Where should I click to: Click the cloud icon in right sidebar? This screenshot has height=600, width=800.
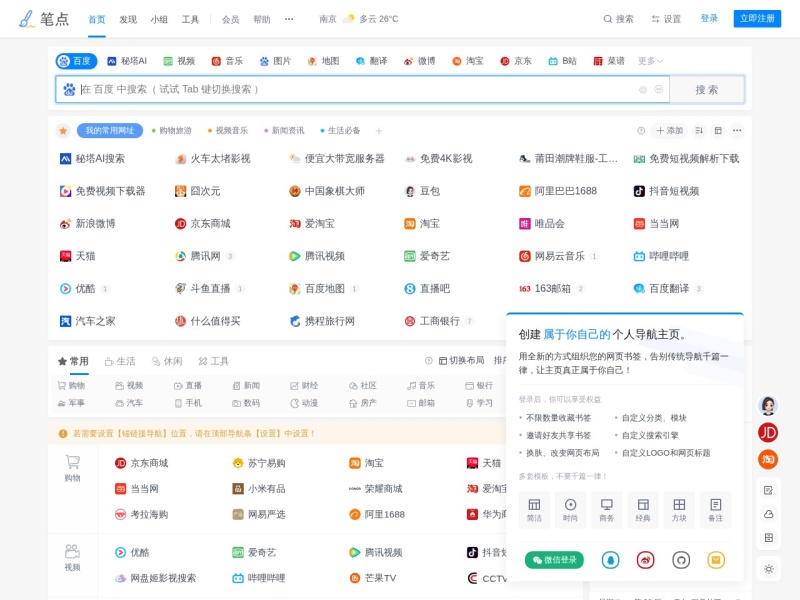point(769,514)
